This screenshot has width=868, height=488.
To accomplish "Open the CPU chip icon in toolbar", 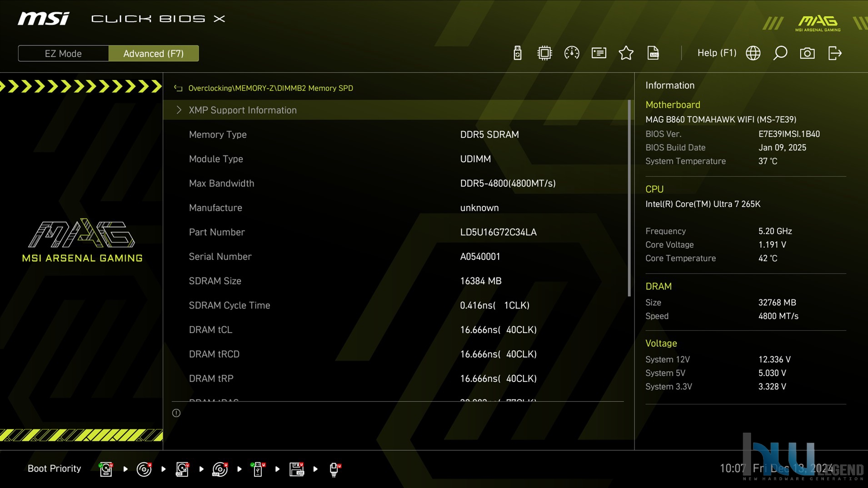I will click(544, 53).
